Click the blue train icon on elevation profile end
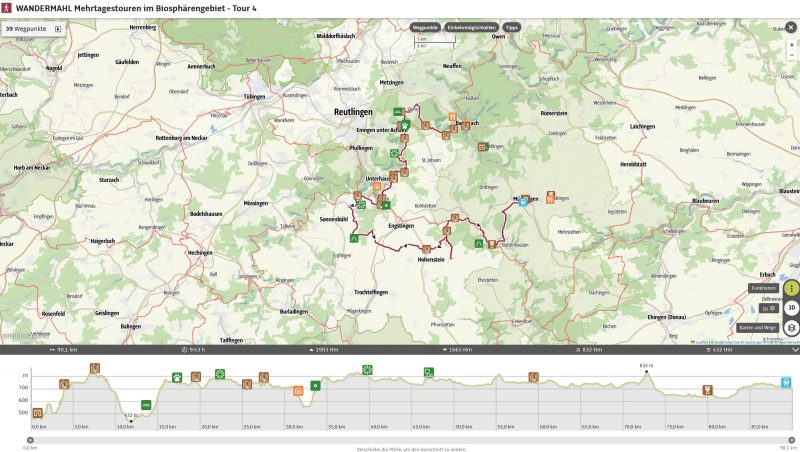 (x=786, y=382)
